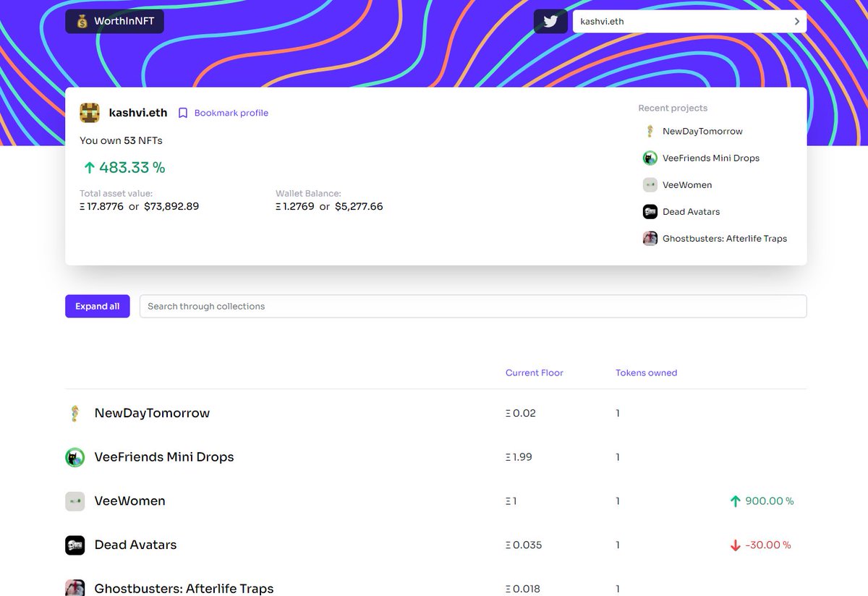This screenshot has width=868, height=596.
Task: Open Ghostbusters: Afterlife Traps in Recent projects
Action: click(725, 239)
